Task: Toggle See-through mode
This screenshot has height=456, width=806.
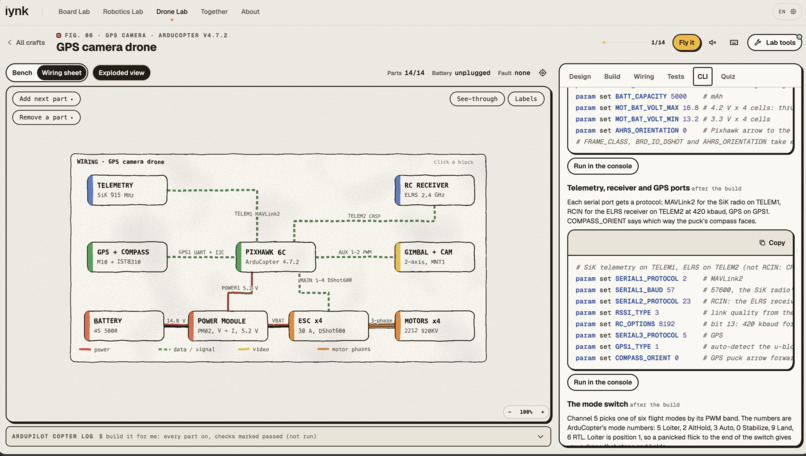Action: tap(477, 99)
